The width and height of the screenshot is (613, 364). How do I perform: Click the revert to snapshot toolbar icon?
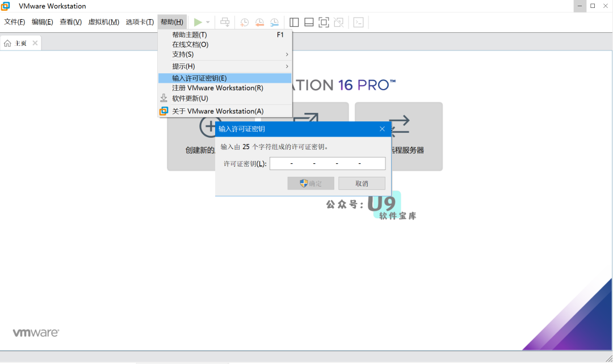click(x=259, y=22)
